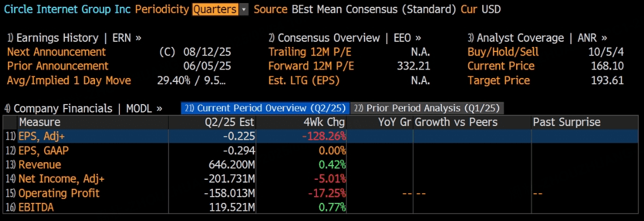Select the Revenue measure row

coord(322,164)
